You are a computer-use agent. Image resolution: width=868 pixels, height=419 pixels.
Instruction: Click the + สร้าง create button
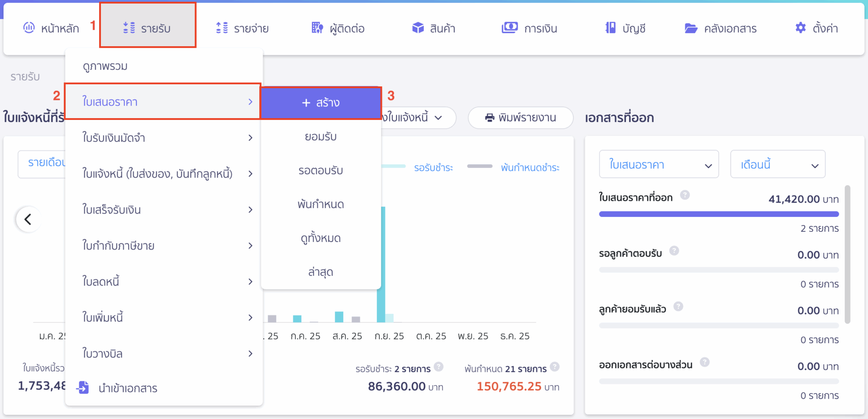tap(321, 103)
